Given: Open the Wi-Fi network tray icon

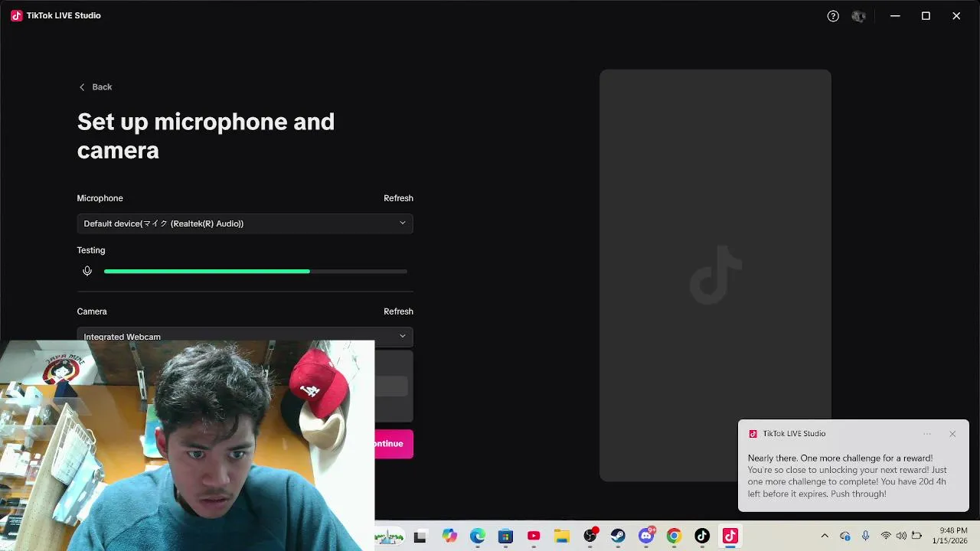Looking at the screenshot, I should 886,536.
